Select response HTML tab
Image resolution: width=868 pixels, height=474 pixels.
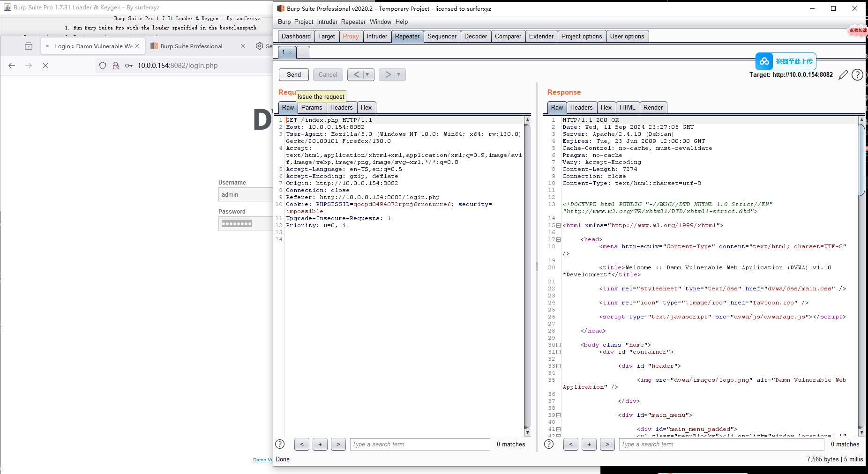627,107
